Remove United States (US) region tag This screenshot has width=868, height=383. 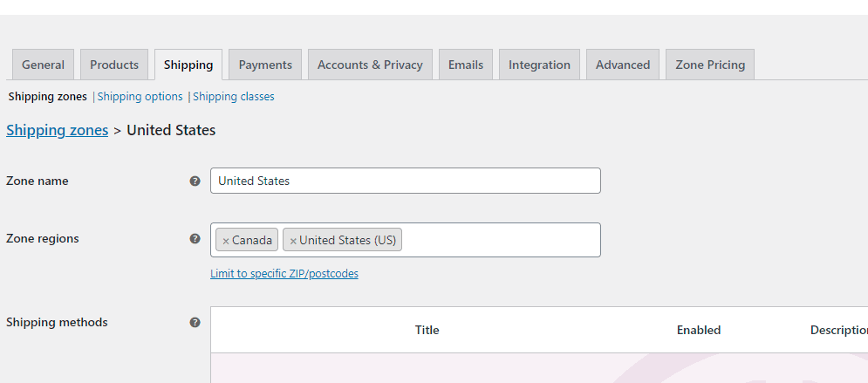(x=293, y=241)
